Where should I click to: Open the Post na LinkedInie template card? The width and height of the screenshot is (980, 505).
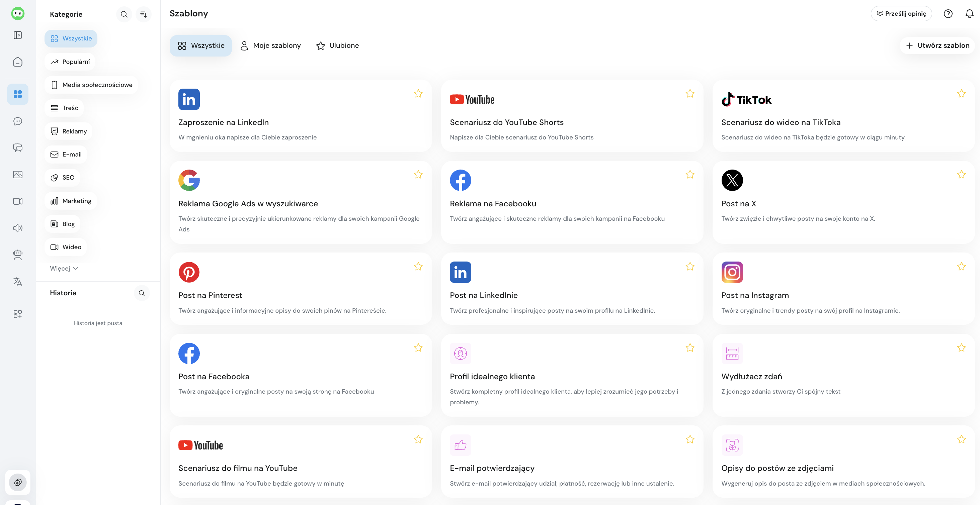pos(572,289)
